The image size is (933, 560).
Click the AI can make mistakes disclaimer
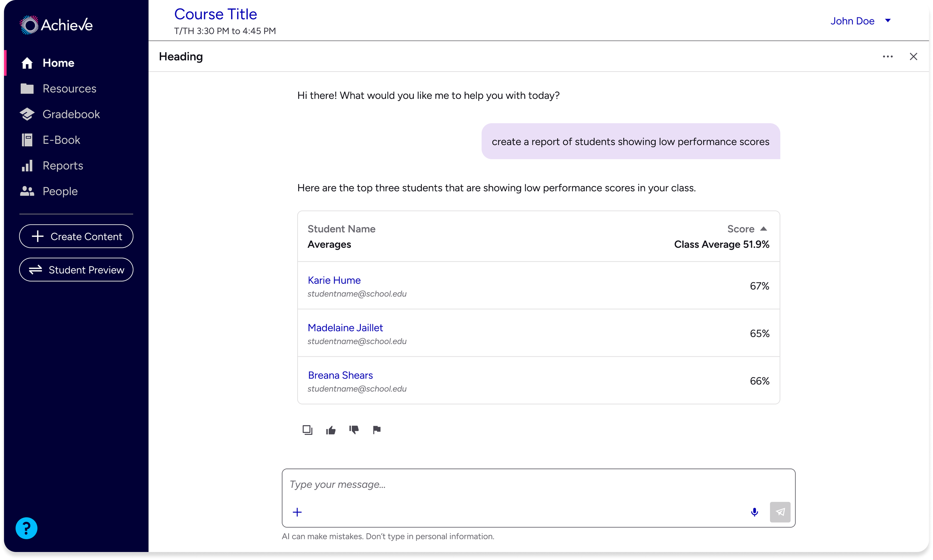point(388,536)
